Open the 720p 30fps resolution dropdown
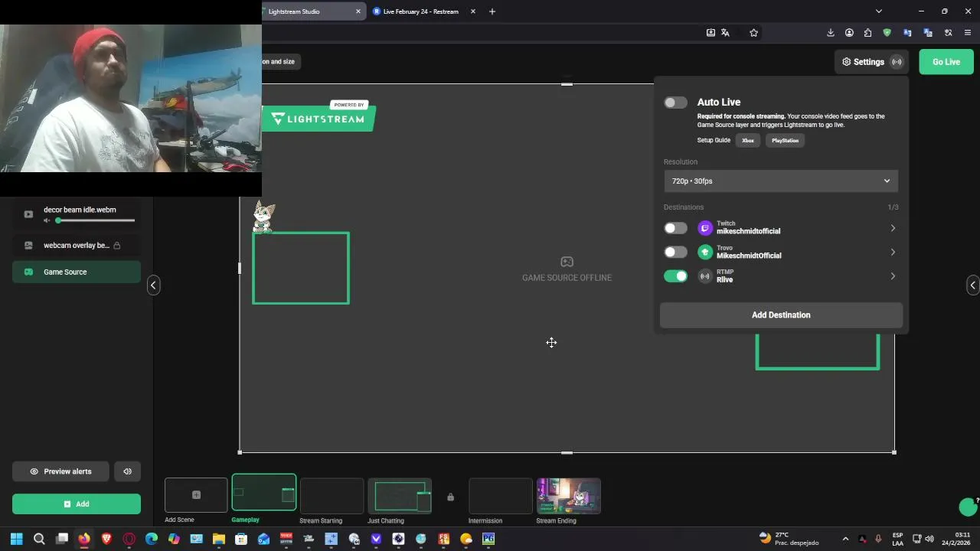The width and height of the screenshot is (980, 551). [x=781, y=181]
